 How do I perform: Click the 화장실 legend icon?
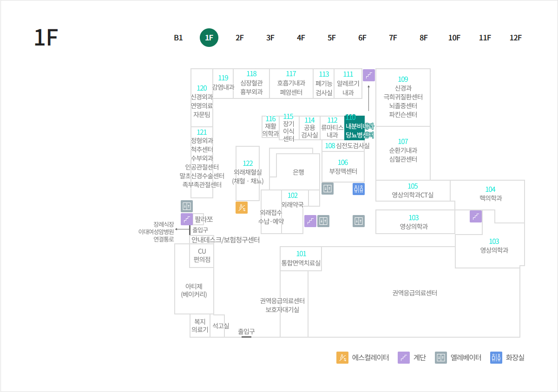(x=496, y=358)
